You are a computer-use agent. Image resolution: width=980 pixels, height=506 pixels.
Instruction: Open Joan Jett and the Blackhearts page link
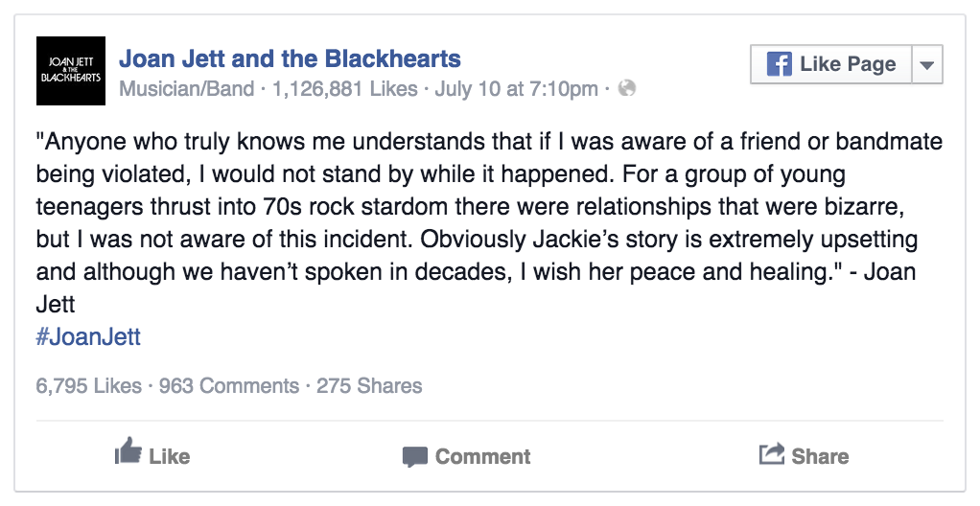point(290,58)
